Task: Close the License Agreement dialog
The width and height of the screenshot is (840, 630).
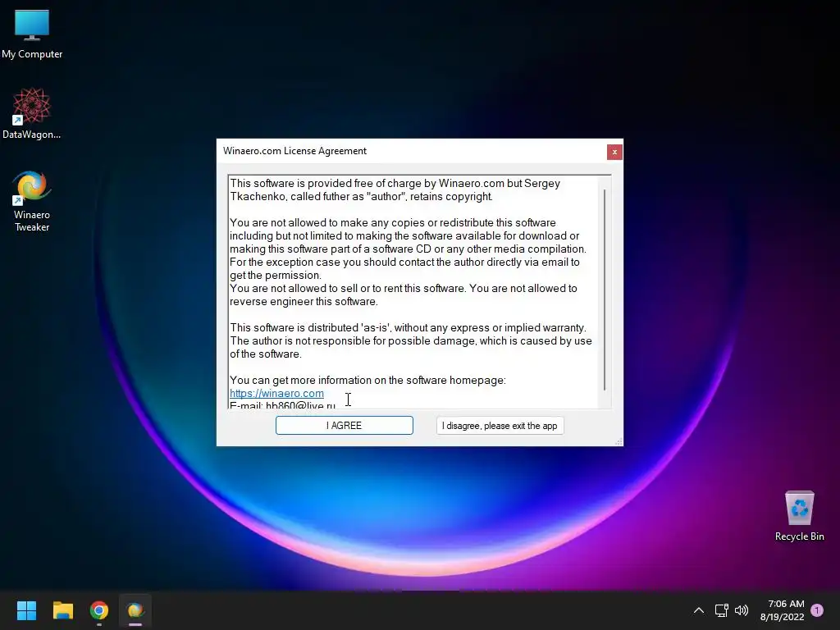Action: pos(614,152)
